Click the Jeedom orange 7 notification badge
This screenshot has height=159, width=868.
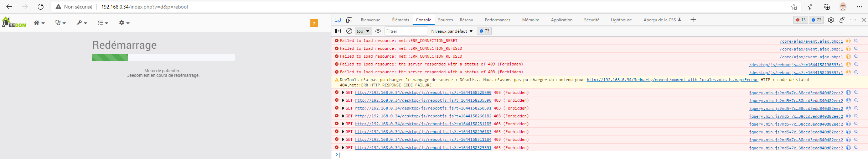314,23
